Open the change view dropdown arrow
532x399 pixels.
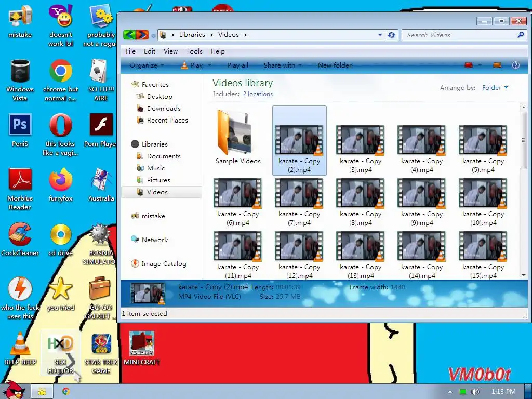tap(480, 65)
